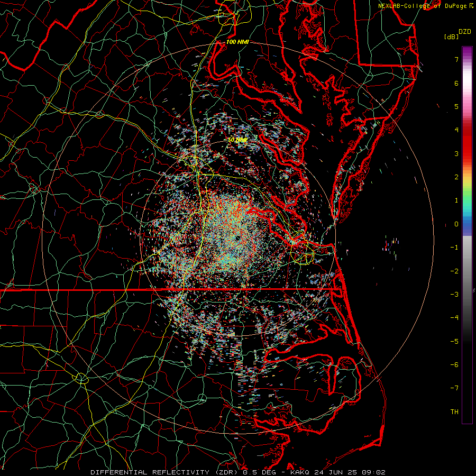The width and height of the screenshot is (476, 476).
Task: Click the -2 value on the color scale
Action: click(x=454, y=271)
